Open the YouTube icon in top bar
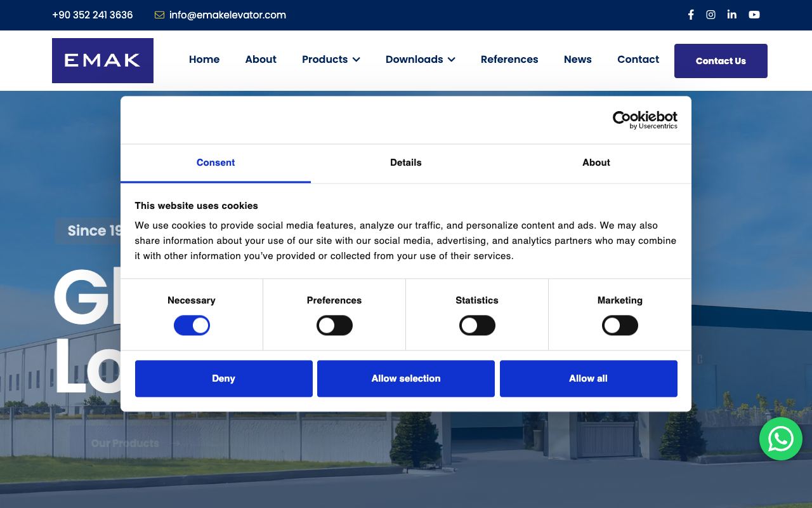Image resolution: width=812 pixels, height=508 pixels. pos(754,15)
